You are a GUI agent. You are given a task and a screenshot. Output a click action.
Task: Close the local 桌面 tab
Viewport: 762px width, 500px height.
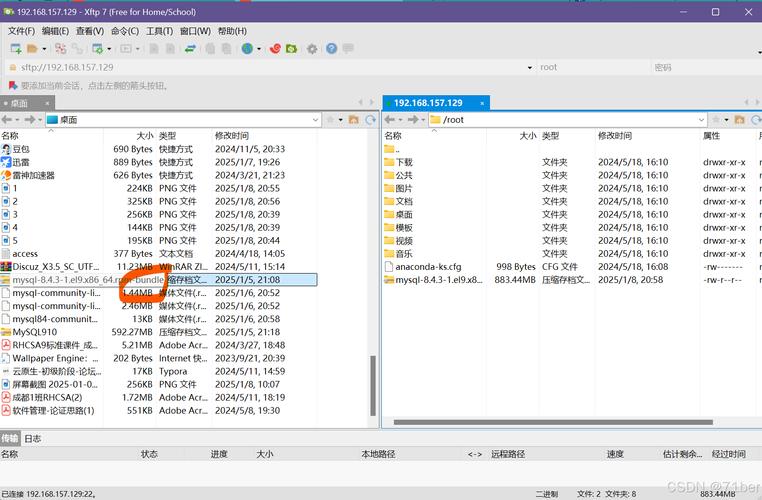click(47, 103)
